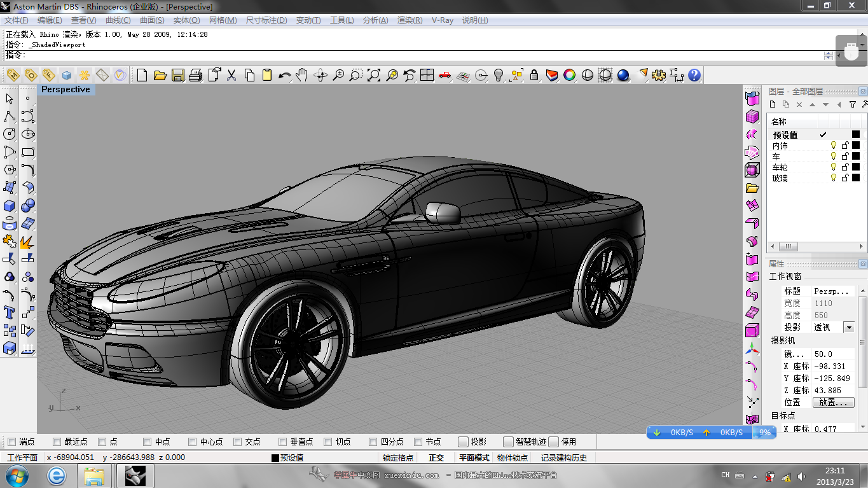The height and width of the screenshot is (488, 868).
Task: Toggle visibility bulb of 内饰 layer
Action: coord(834,146)
